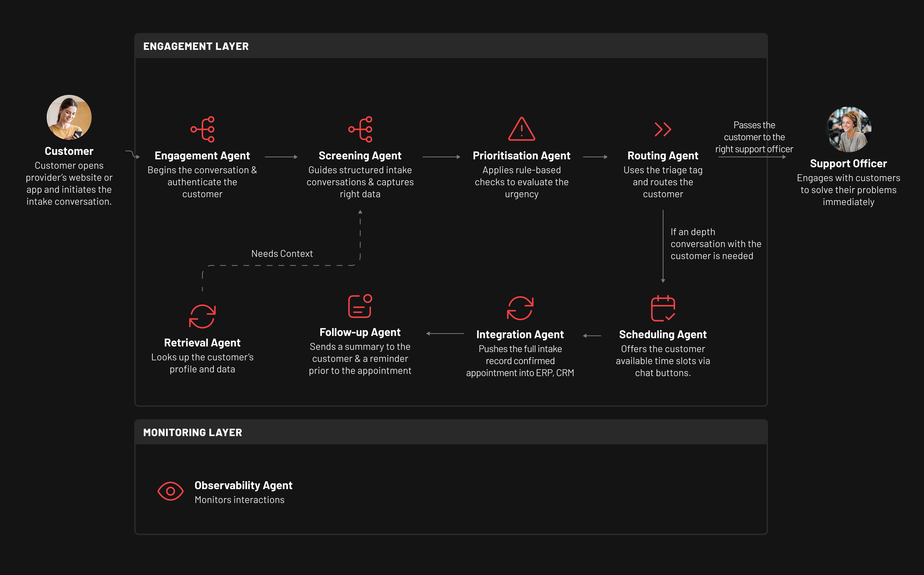Click the Scheduling Agent calendar icon
Screen dimensions: 924x575
[x=663, y=308]
